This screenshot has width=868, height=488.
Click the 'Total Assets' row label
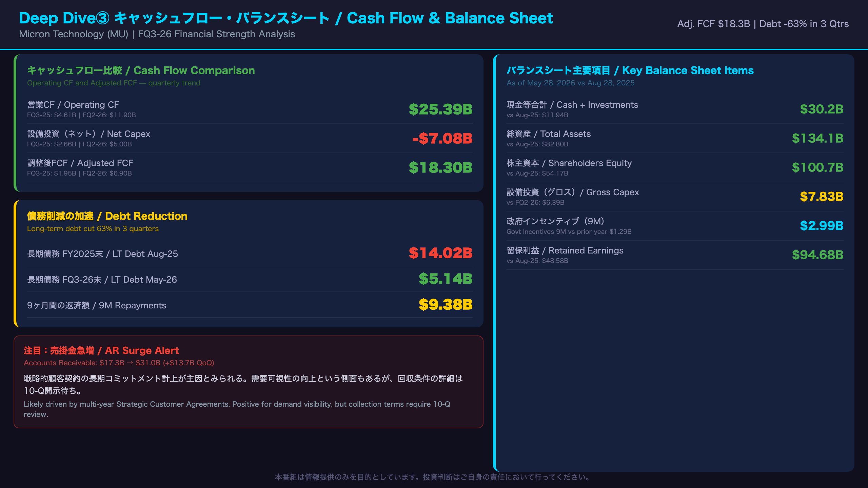549,134
